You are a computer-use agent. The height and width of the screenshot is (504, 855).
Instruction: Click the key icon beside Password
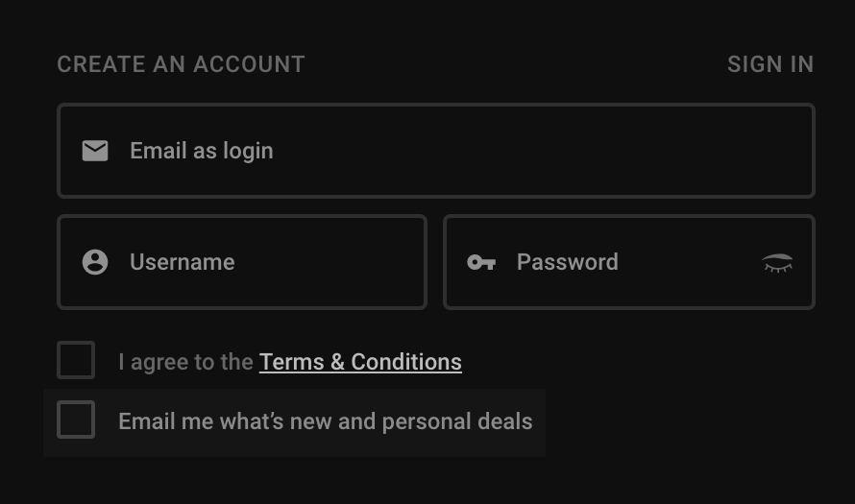click(481, 263)
